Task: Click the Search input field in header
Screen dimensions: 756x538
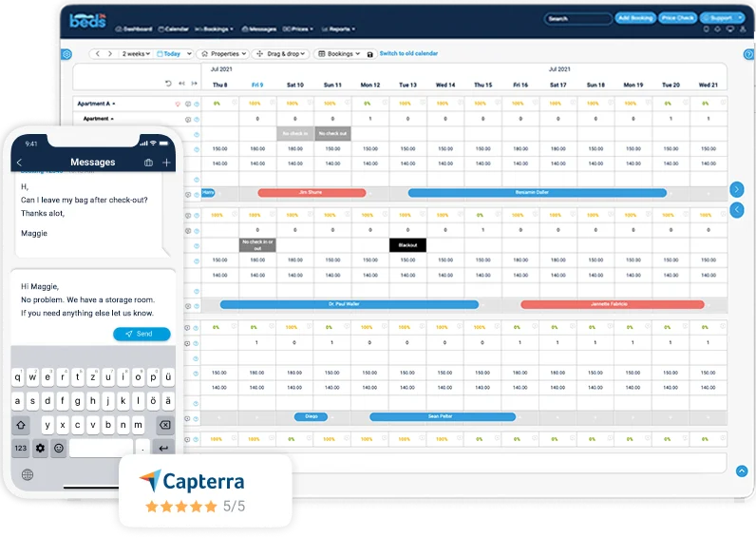Action: pyautogui.click(x=577, y=18)
